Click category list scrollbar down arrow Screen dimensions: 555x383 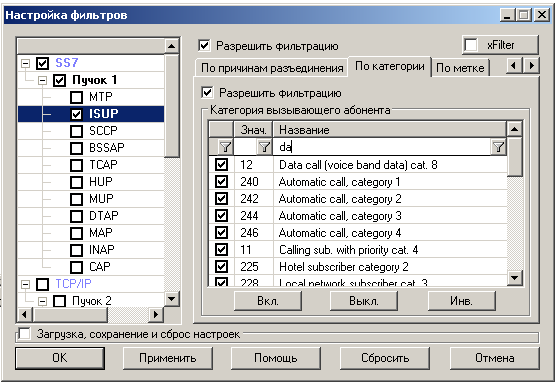[515, 278]
